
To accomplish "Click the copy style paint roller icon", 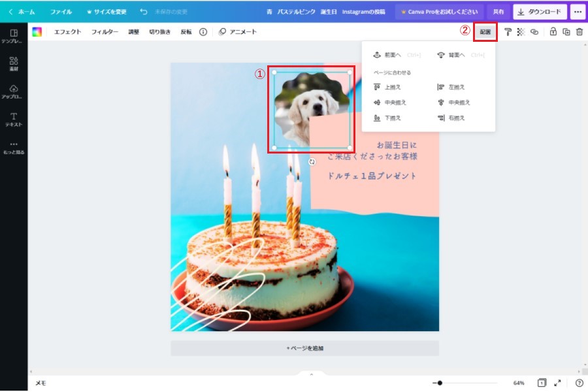I will [508, 31].
